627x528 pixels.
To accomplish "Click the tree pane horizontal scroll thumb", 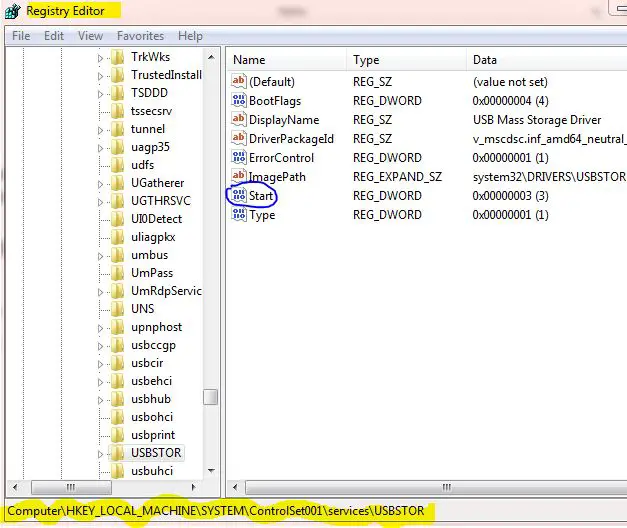I will click(71, 487).
